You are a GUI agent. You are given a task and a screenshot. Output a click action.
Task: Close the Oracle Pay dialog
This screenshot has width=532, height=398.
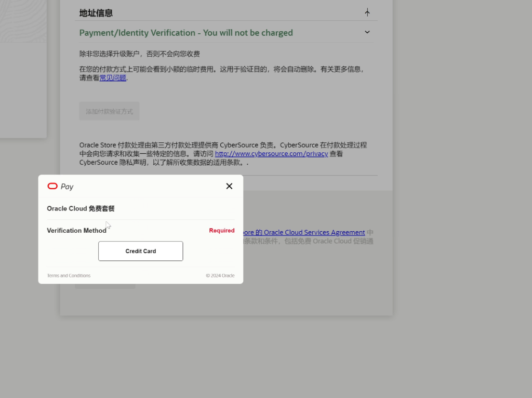pyautogui.click(x=229, y=186)
